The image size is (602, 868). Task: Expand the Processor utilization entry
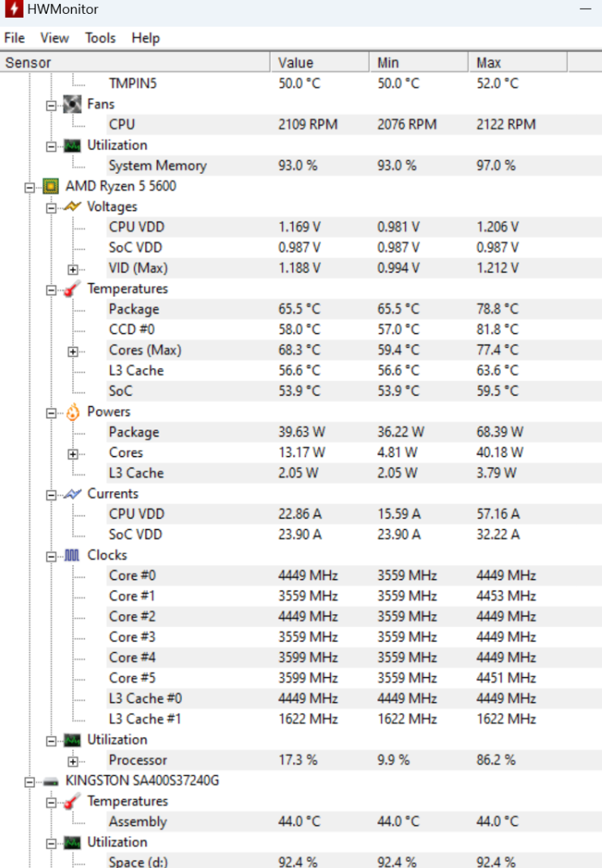(73, 762)
